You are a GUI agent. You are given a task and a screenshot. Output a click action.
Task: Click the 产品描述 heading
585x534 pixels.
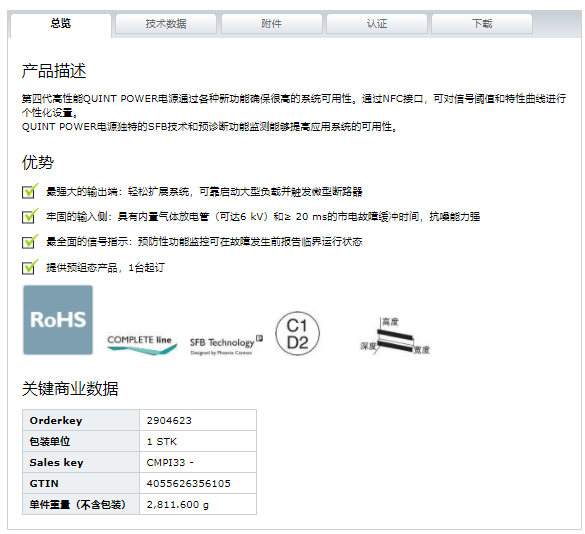(x=54, y=71)
